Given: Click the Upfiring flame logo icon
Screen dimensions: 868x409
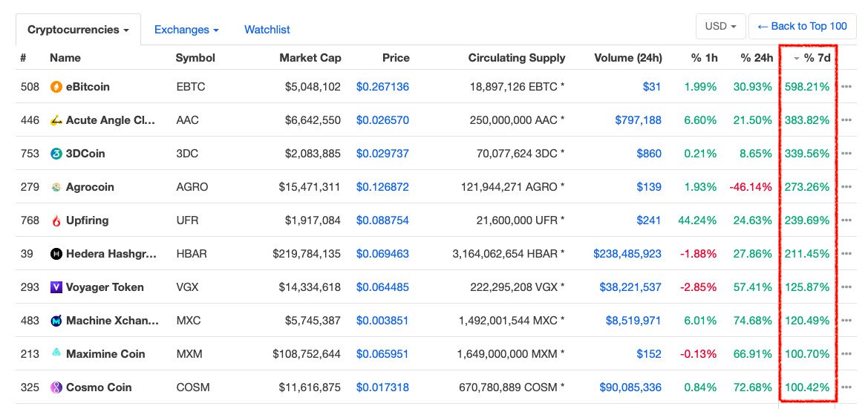Looking at the screenshot, I should 56,220.
